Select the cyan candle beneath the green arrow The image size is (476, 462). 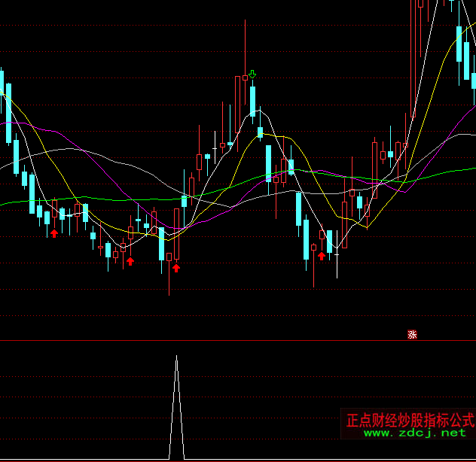pyautogui.click(x=252, y=101)
